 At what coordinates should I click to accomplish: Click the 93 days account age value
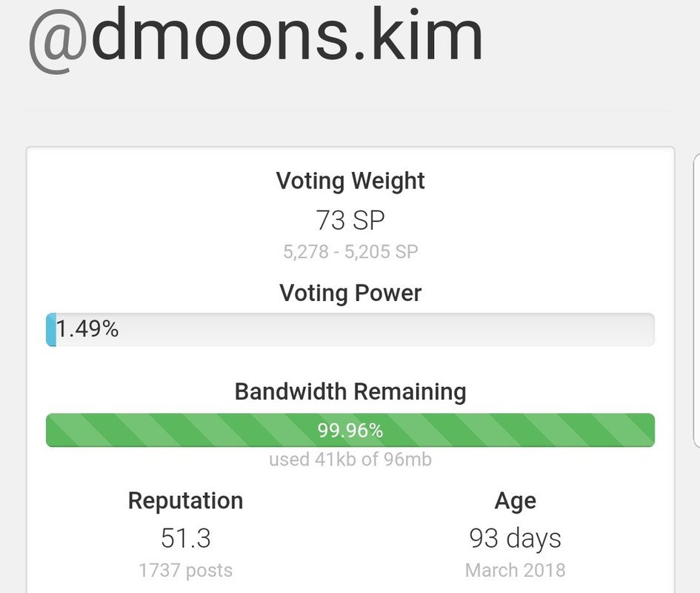[x=516, y=538]
